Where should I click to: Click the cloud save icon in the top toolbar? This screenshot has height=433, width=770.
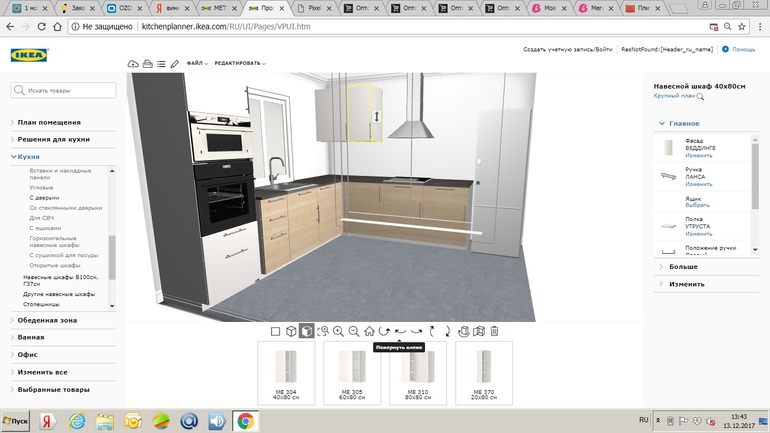(133, 64)
